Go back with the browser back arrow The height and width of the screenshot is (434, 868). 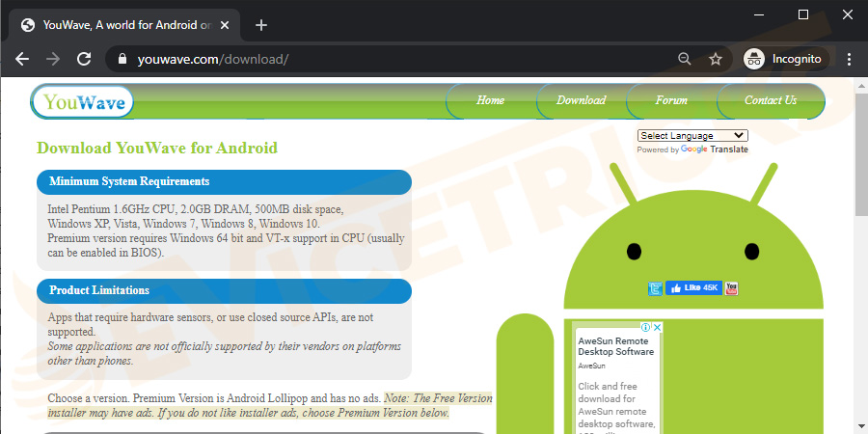pos(22,59)
